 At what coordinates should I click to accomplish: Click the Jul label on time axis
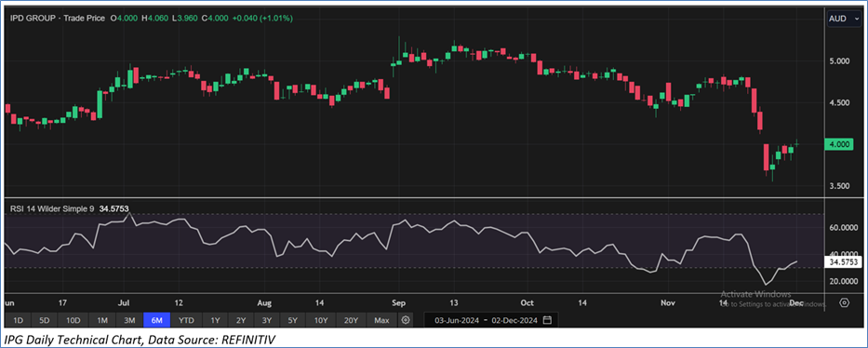point(124,303)
